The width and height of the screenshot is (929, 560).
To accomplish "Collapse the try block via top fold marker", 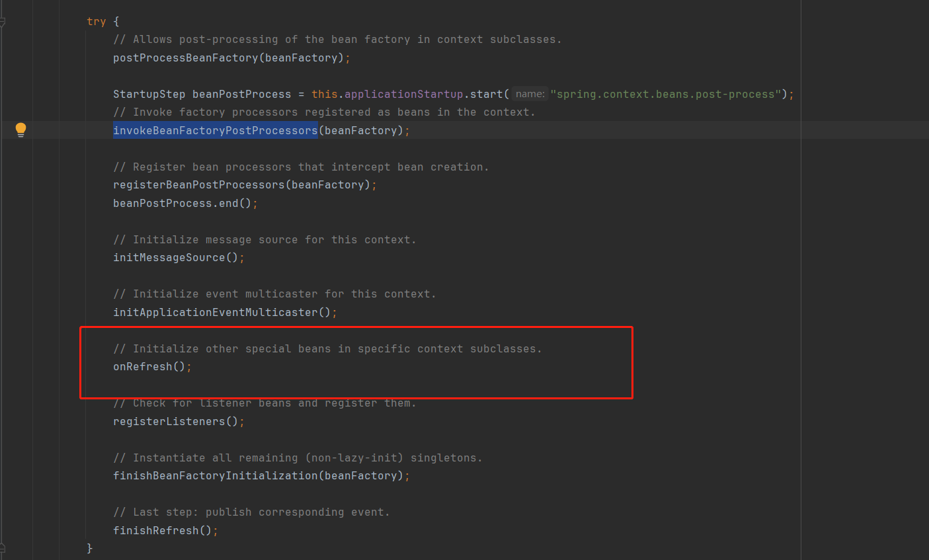I will click(3, 22).
